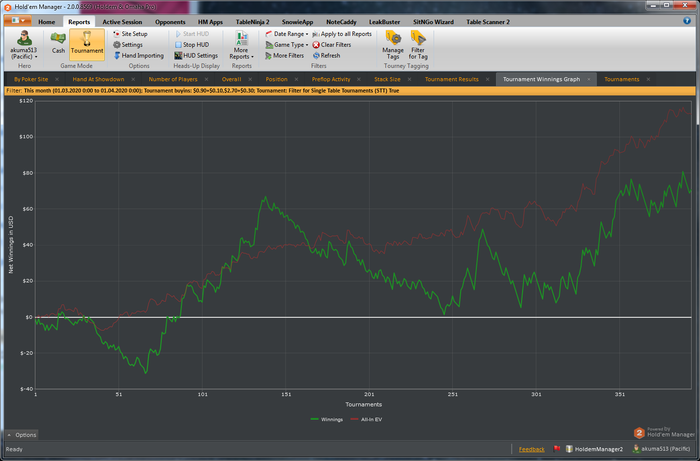Image resolution: width=700 pixels, height=461 pixels.
Task: Click the HoldemManager2 database indicator
Action: point(594,449)
